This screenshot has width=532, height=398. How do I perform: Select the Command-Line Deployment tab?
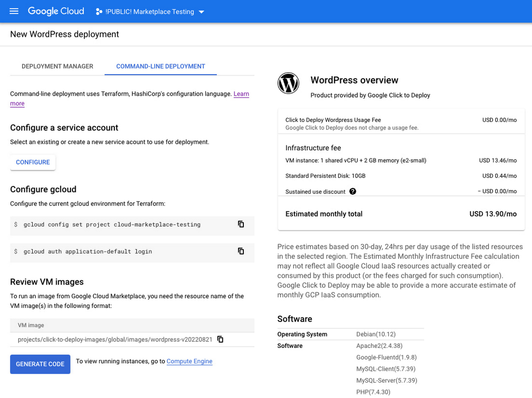160,66
